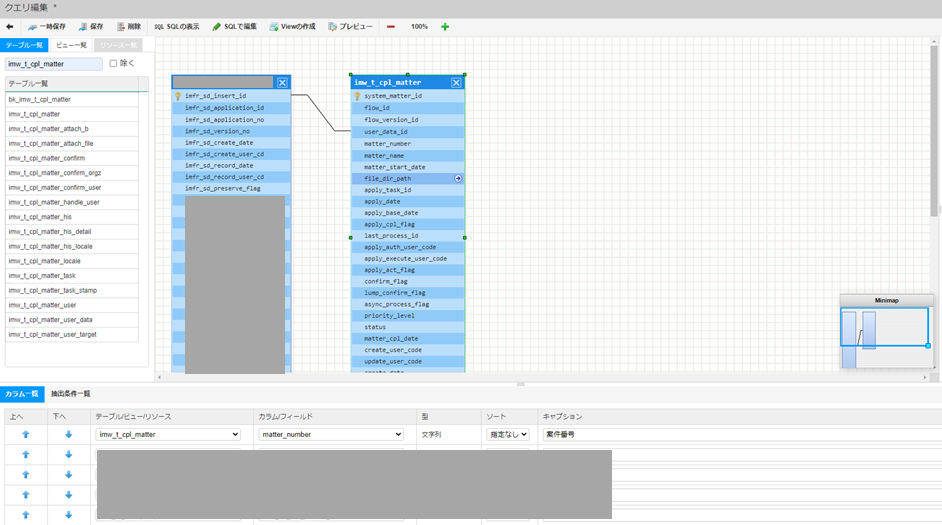This screenshot has width=942, height=525.
Task: Zoom in with the green plus icon
Action: [x=445, y=26]
